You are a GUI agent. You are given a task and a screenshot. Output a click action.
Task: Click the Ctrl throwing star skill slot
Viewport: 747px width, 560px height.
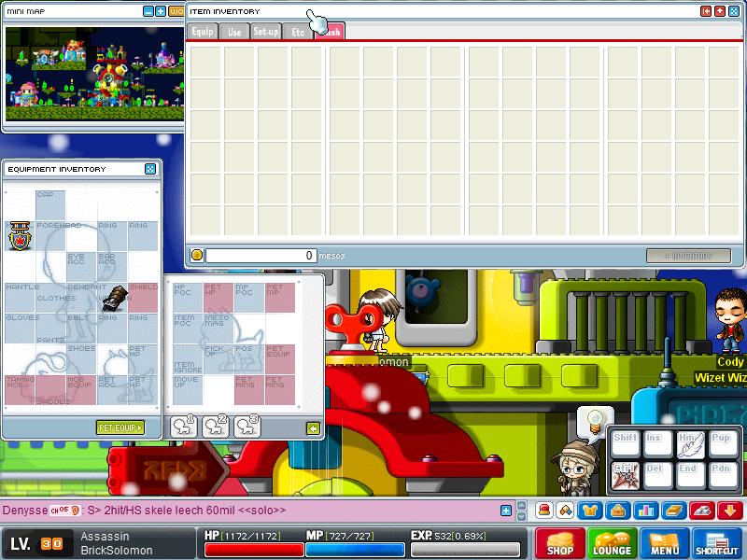coord(625,475)
